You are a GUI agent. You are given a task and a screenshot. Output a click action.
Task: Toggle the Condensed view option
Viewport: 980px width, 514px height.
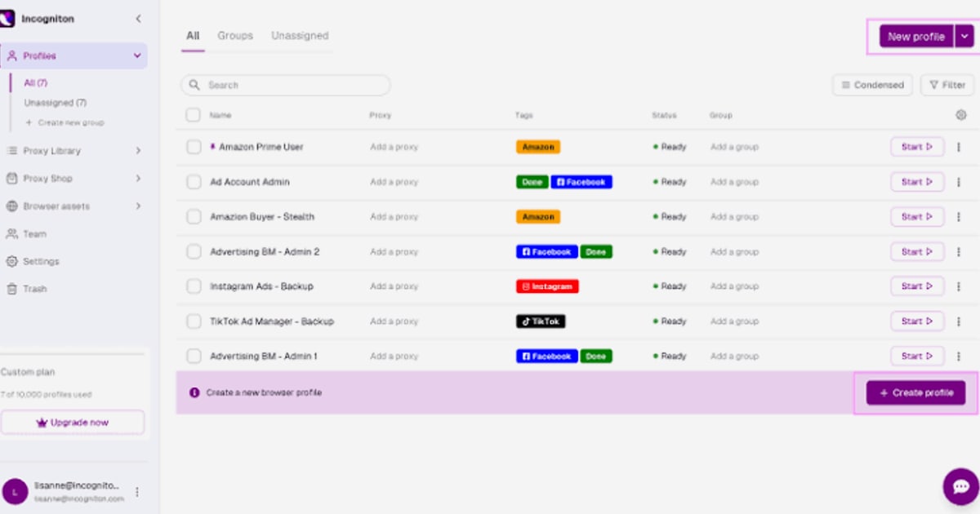point(872,85)
